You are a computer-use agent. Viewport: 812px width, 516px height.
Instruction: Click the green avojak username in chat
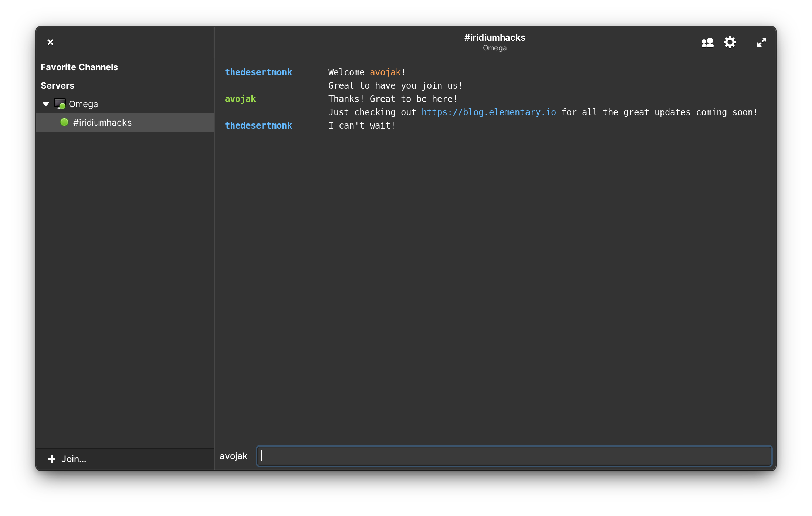click(x=240, y=99)
